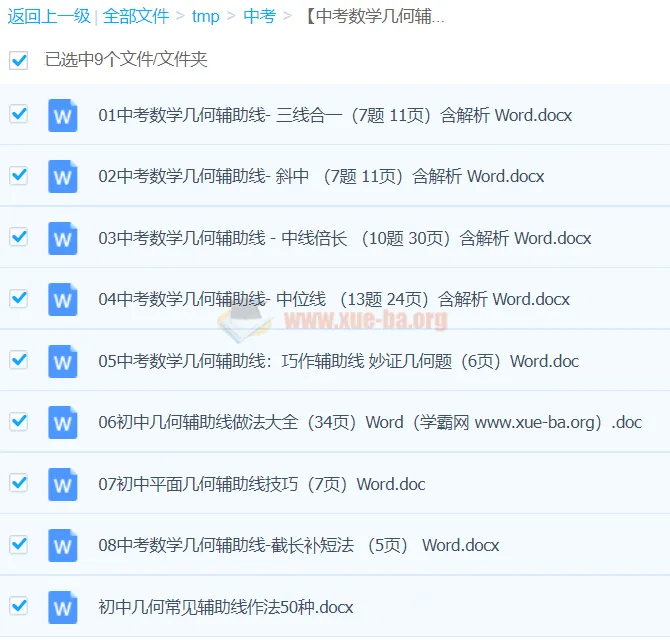Navigate to tmp folder in breadcrumb
The width and height of the screenshot is (670, 640).
[205, 16]
